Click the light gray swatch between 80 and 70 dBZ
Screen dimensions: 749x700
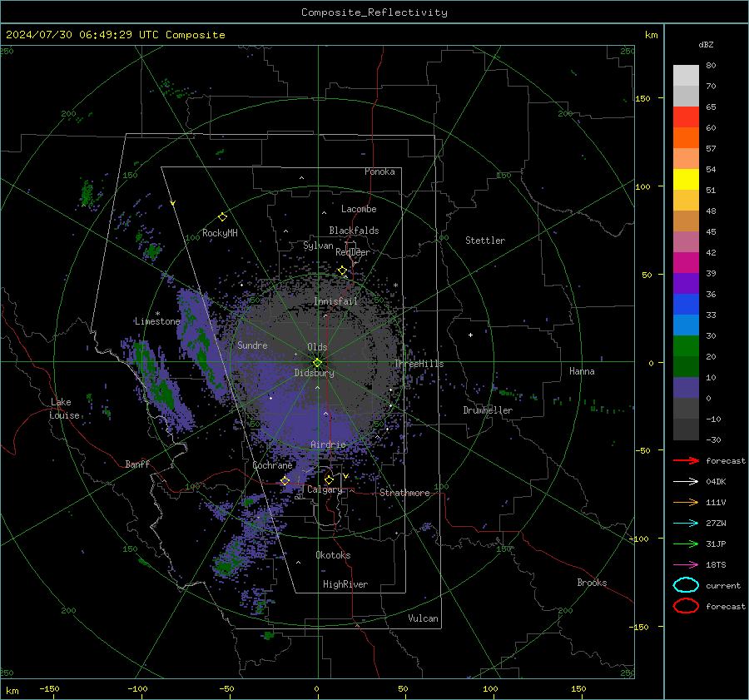(x=686, y=76)
